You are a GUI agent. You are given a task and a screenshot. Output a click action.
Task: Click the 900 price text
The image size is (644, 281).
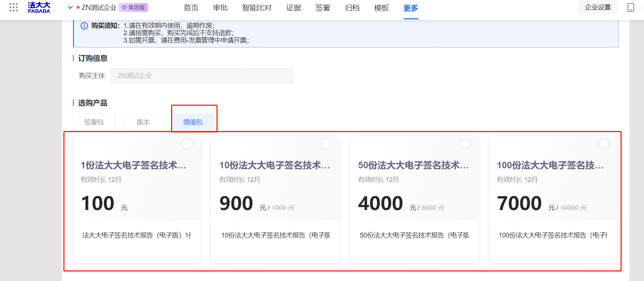(x=236, y=203)
